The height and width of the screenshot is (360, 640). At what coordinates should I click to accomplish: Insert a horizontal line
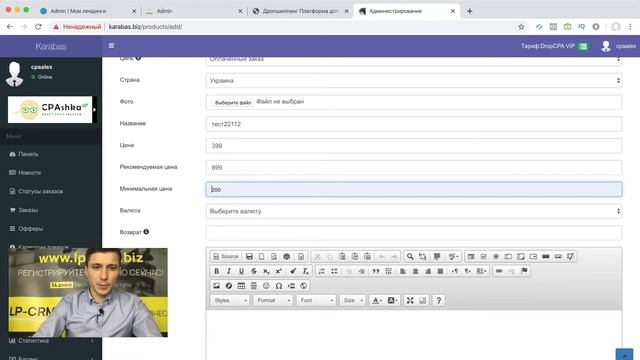[x=253, y=286]
